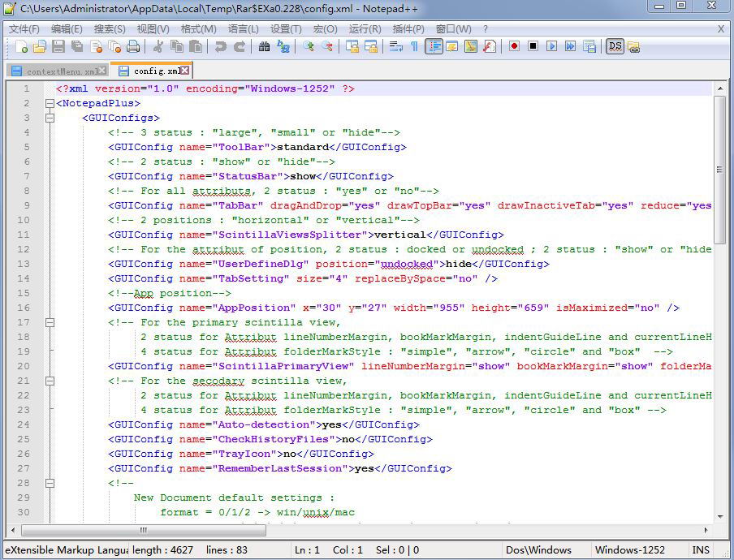The width and height of the screenshot is (734, 560).
Task: Cut selection with the scissors icon
Action: pyautogui.click(x=158, y=46)
